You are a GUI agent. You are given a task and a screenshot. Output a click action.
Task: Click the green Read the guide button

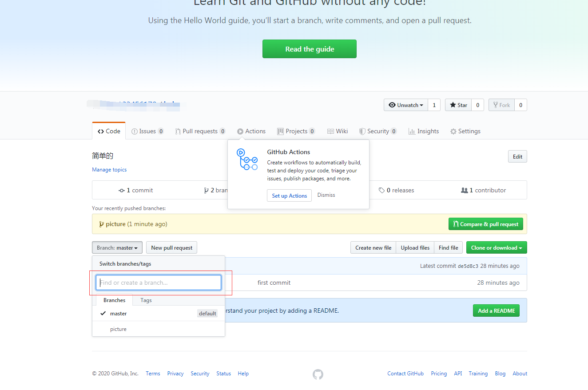310,49
